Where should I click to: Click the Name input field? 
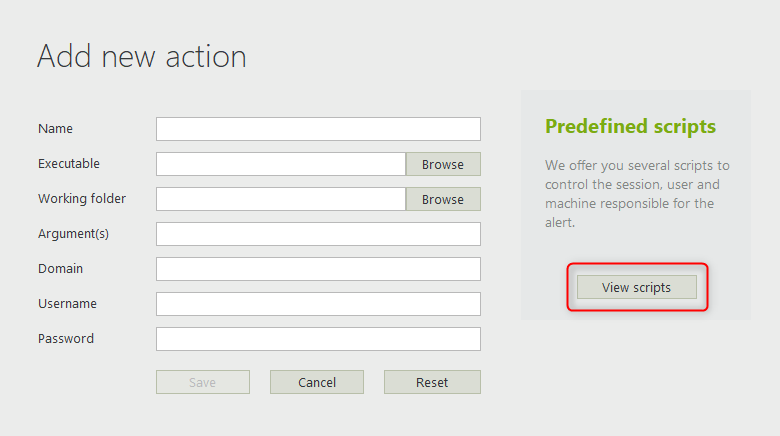318,129
